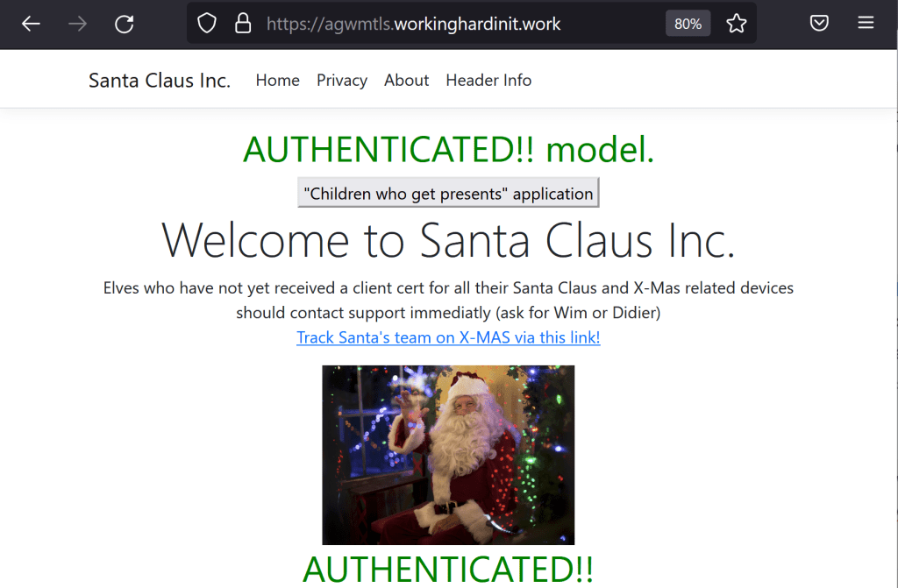Reload the current page
The width and height of the screenshot is (898, 588).
(x=125, y=24)
